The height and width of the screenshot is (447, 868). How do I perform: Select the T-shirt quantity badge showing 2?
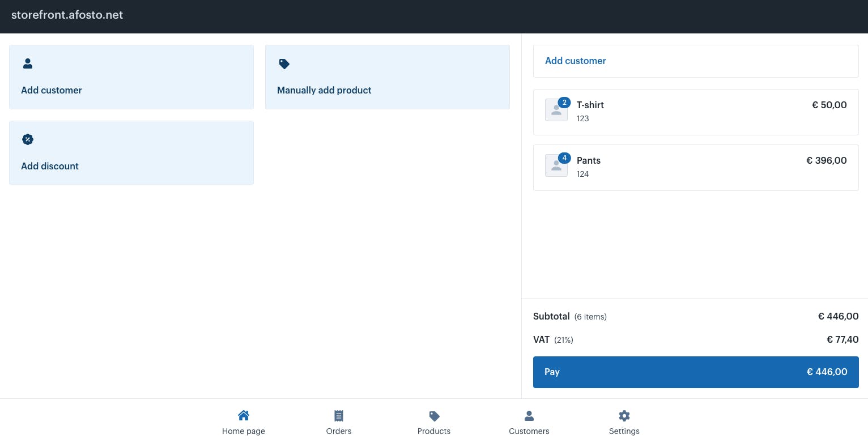(564, 103)
